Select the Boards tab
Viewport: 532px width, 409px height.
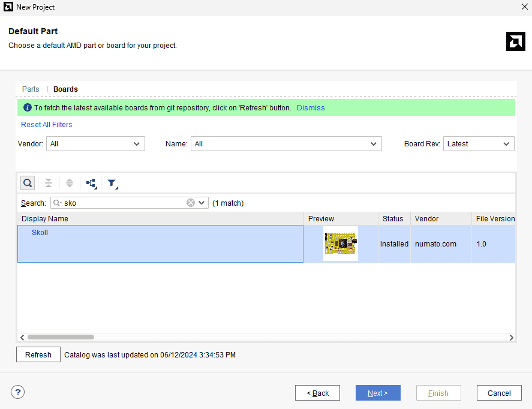[65, 89]
